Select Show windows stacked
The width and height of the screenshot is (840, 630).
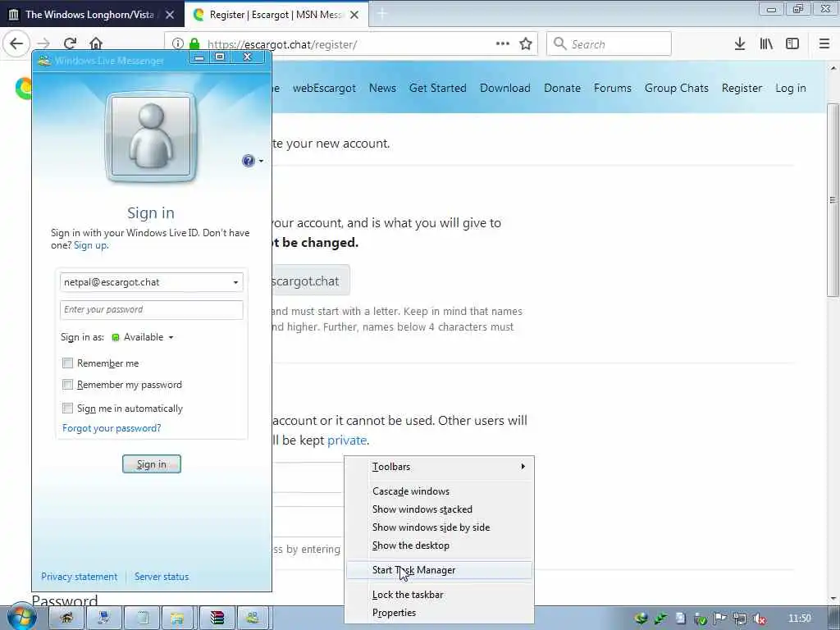(440, 509)
